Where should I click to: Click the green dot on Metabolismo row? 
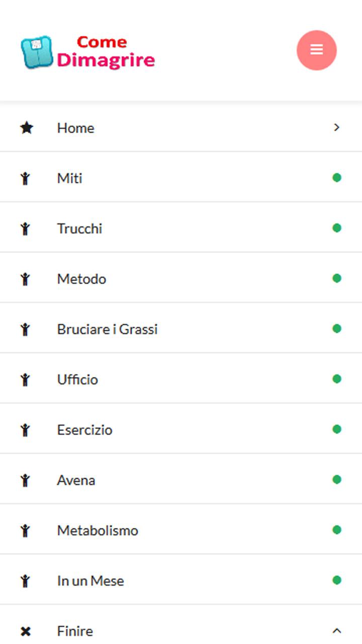click(x=337, y=530)
